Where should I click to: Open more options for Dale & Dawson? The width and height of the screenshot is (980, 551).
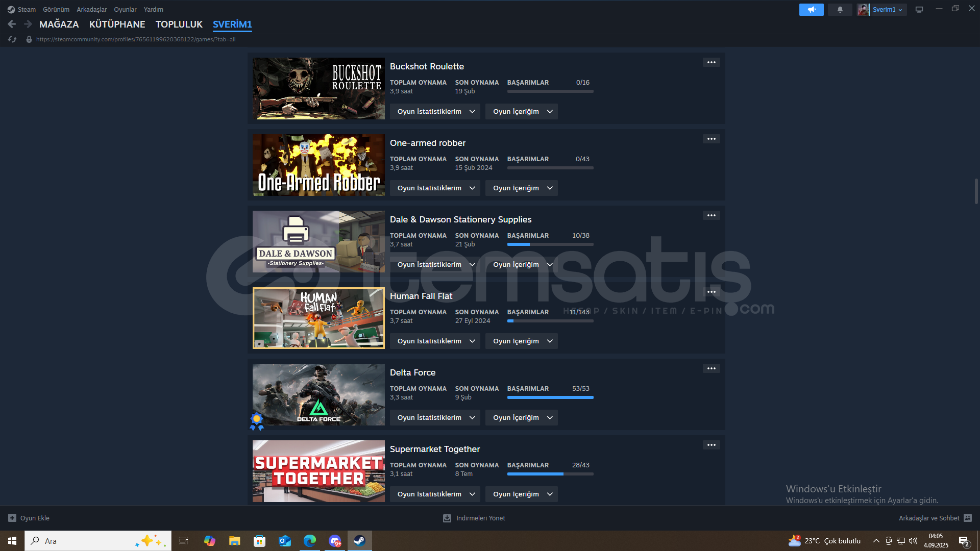[x=711, y=215]
